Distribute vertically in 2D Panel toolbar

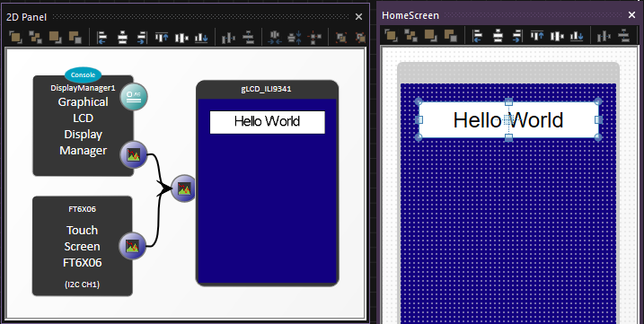(248, 38)
